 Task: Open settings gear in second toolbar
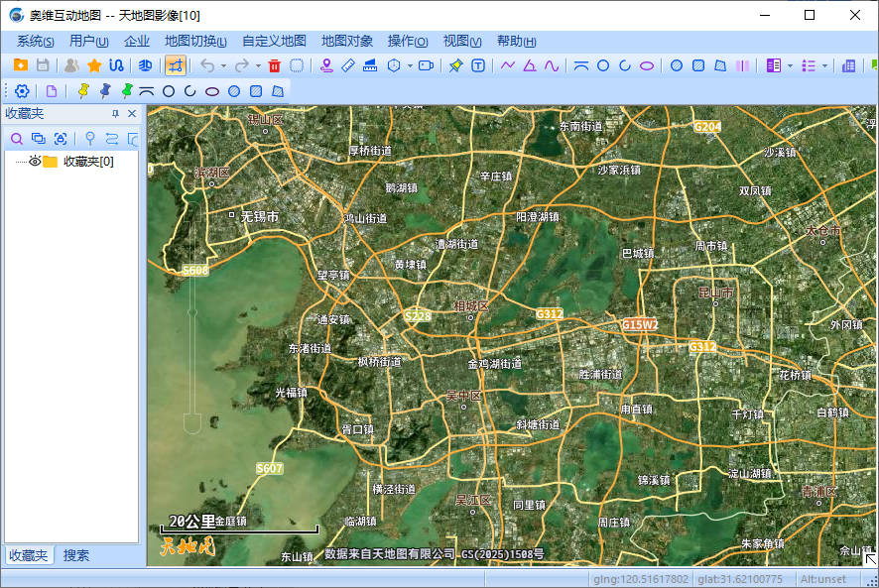click(22, 91)
